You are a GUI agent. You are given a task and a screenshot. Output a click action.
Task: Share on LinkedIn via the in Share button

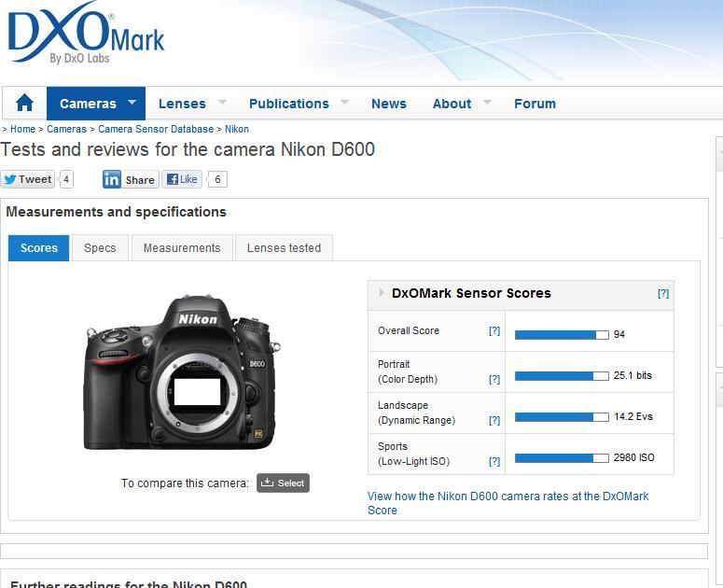(x=131, y=179)
